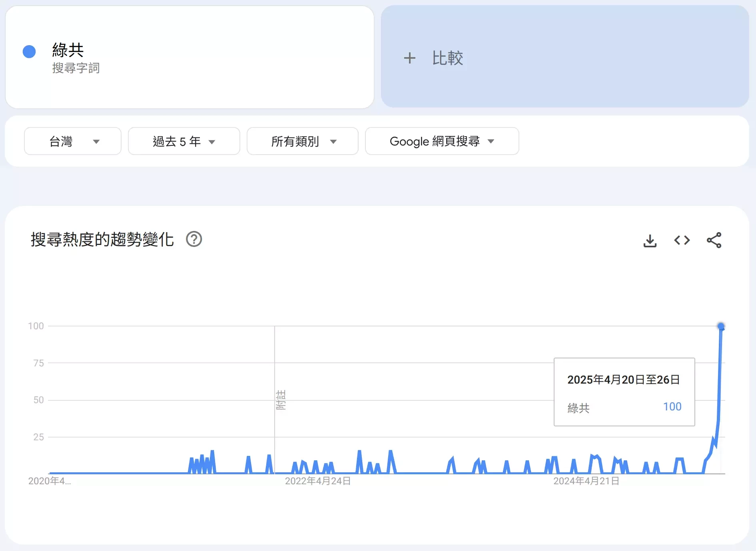Expand the 台灣 region dropdown
The width and height of the screenshot is (756, 551).
pyautogui.click(x=73, y=141)
